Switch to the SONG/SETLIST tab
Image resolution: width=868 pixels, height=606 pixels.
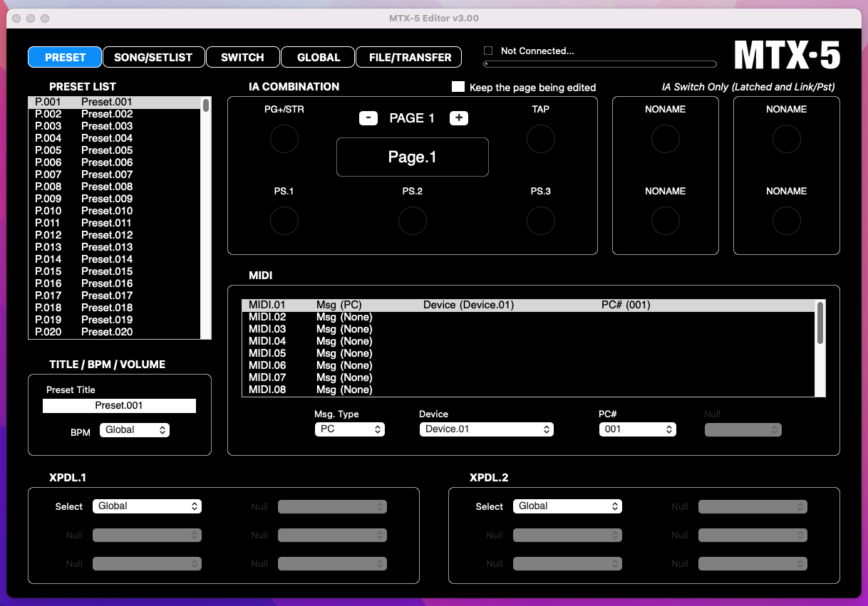tap(153, 57)
